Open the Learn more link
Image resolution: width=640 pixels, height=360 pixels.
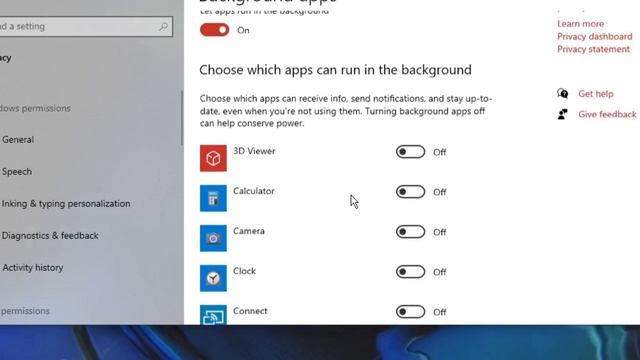(x=580, y=24)
